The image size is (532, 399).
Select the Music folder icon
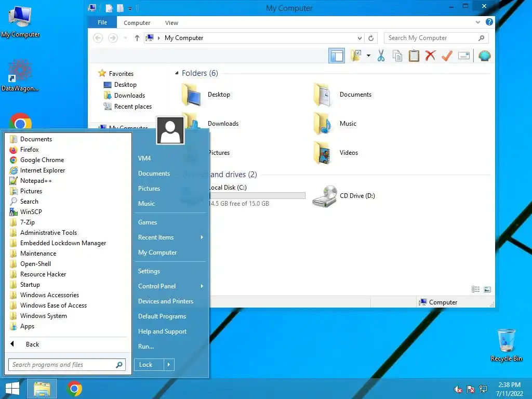[x=322, y=124]
